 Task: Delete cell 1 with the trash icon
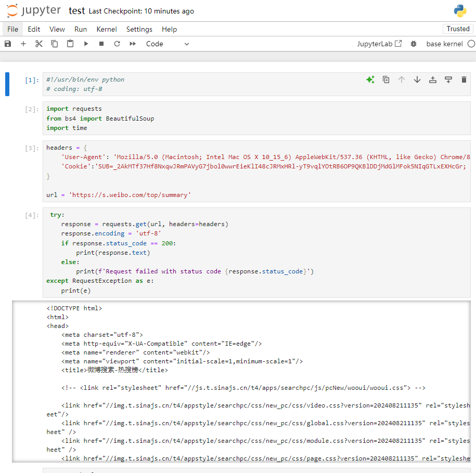coord(464,80)
